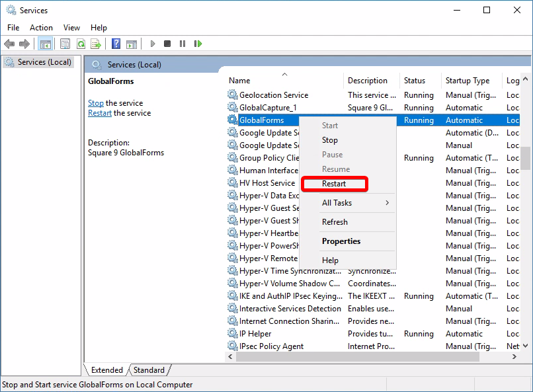Click the Show/Hide Console Tree icon
The image size is (533, 392).
46,44
